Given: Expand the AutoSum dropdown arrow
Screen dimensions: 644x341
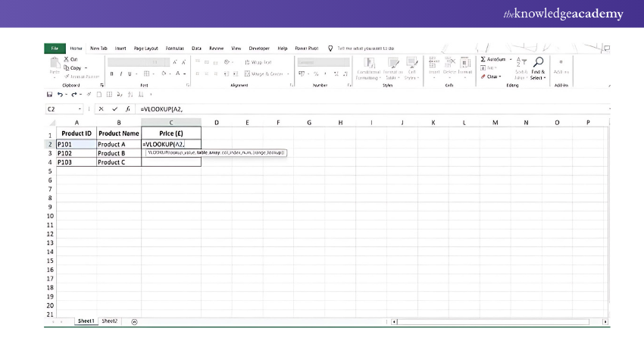Looking at the screenshot, I should [x=510, y=59].
